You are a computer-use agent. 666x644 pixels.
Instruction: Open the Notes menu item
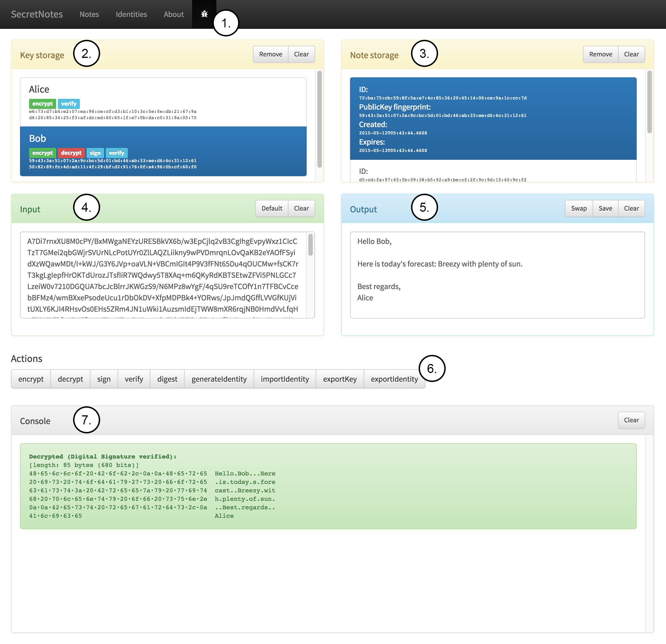[x=89, y=14]
